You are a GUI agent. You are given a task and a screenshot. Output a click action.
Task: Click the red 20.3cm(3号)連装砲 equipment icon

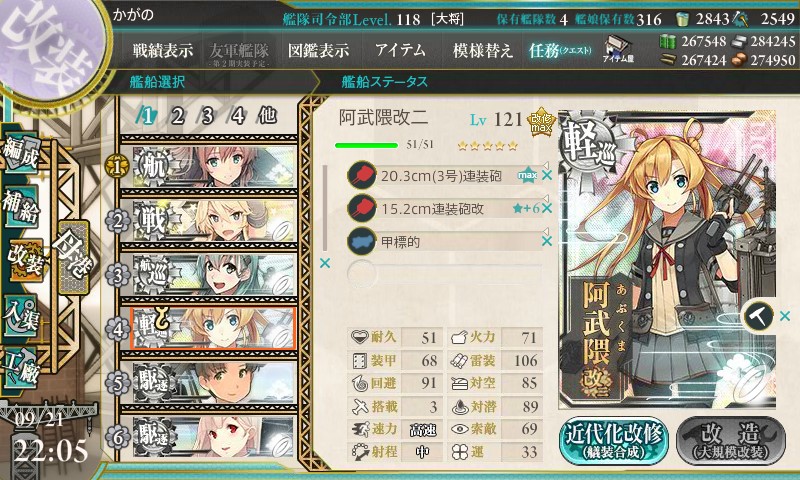tap(362, 175)
